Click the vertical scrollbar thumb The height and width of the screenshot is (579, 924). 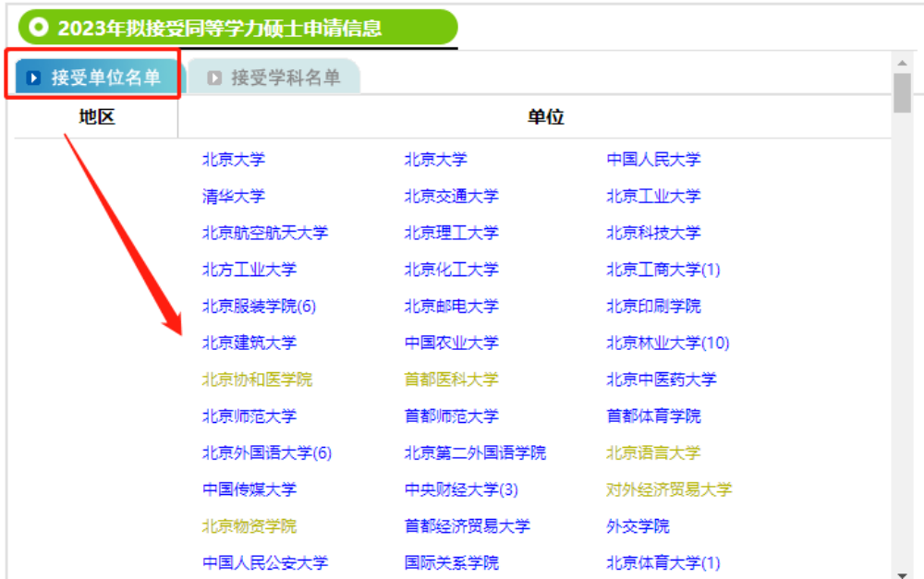click(902, 92)
